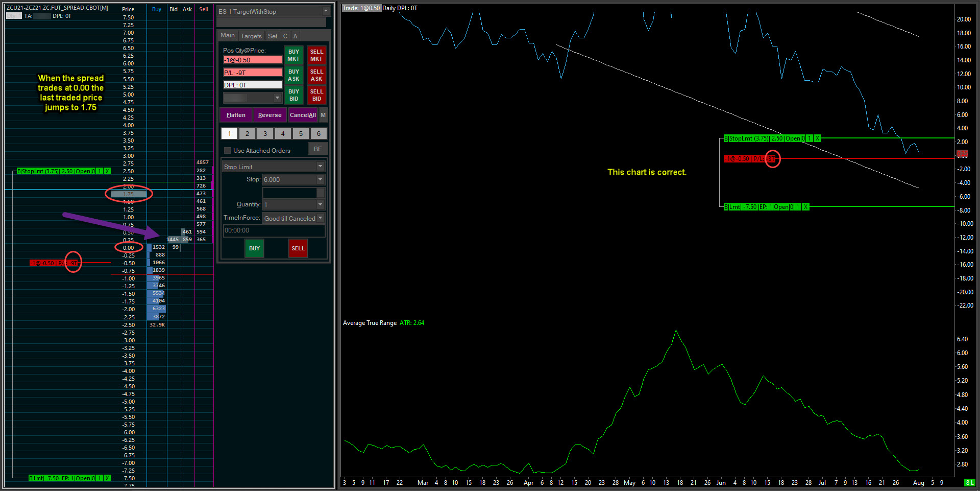The width and height of the screenshot is (980, 491).
Task: Cancel the StopLmt 2.50 order X on chart
Action: 818,138
